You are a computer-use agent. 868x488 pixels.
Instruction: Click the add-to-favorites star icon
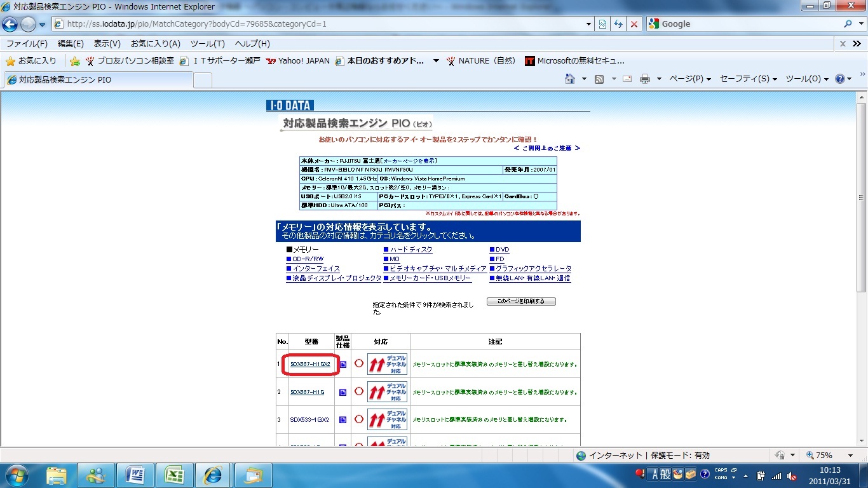point(75,61)
